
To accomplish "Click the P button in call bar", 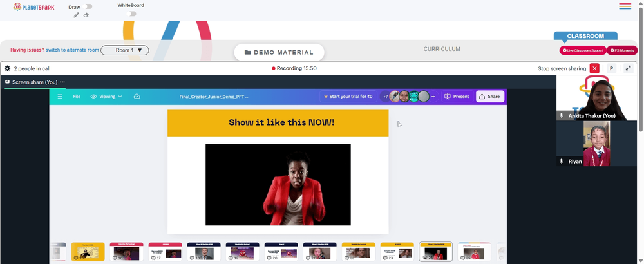I will click(612, 68).
